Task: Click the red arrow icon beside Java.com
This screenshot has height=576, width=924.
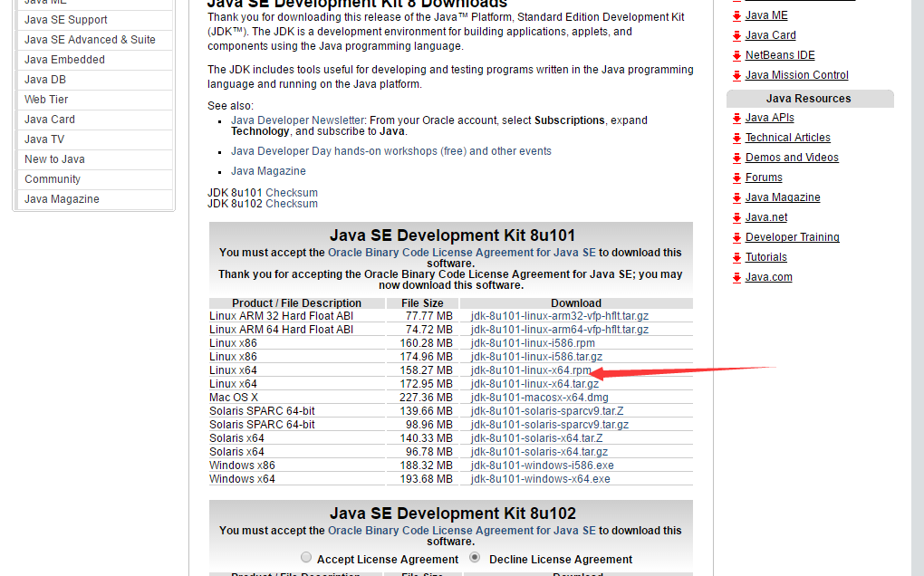Action: 736,278
